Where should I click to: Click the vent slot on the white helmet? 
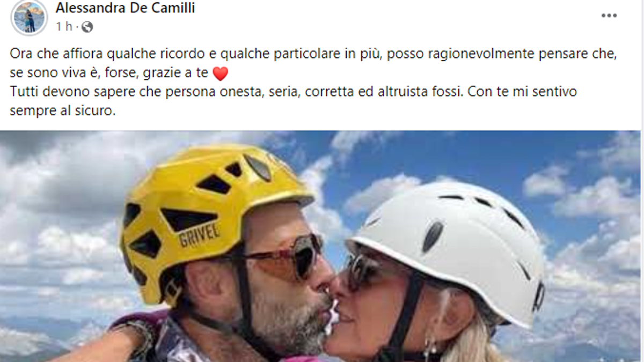click(433, 237)
